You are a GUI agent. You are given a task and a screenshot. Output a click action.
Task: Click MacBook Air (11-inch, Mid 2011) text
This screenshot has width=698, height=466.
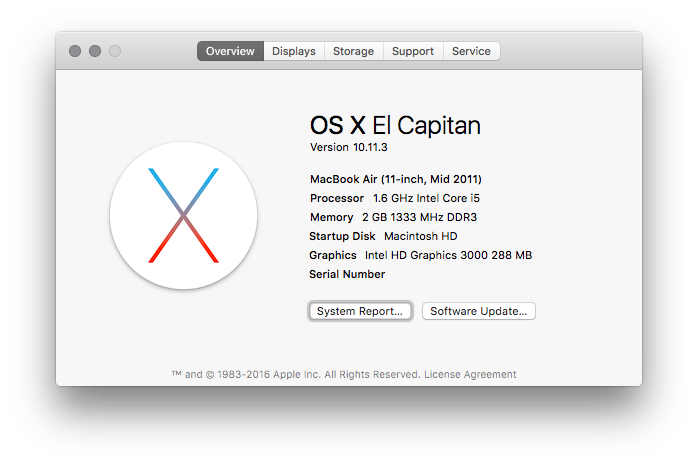(x=396, y=179)
